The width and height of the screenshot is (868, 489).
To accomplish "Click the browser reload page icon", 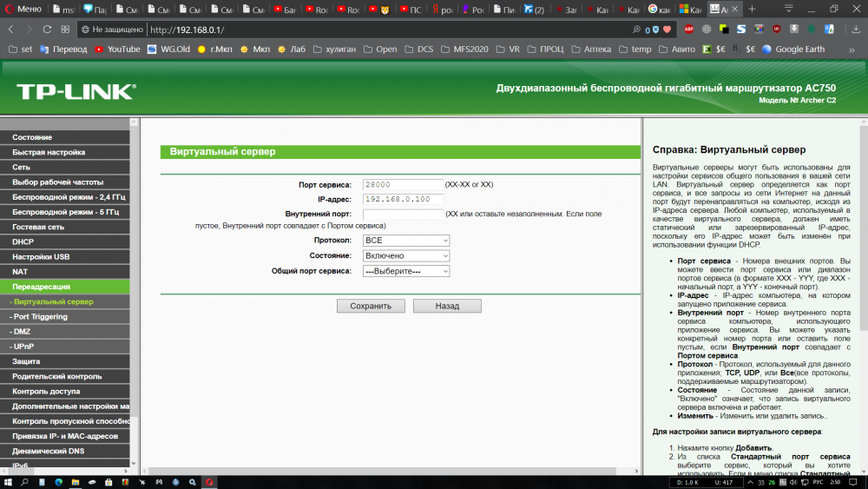I will (x=47, y=30).
